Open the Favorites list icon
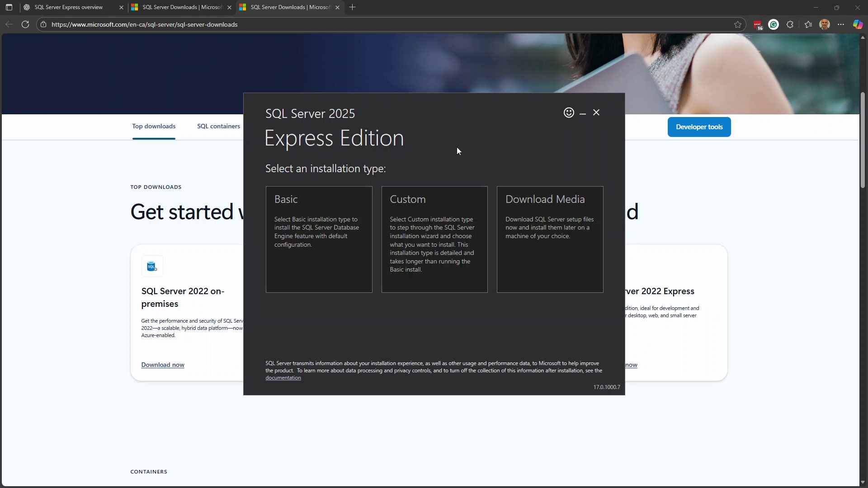 click(x=808, y=24)
